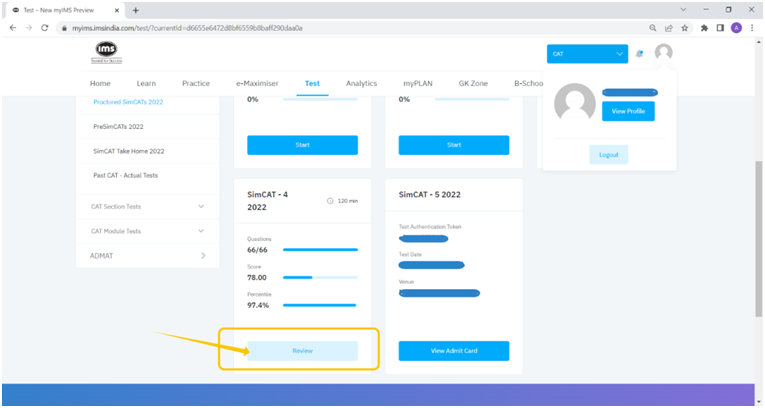Click the Start button above SimCAT - 4 2022

click(302, 145)
